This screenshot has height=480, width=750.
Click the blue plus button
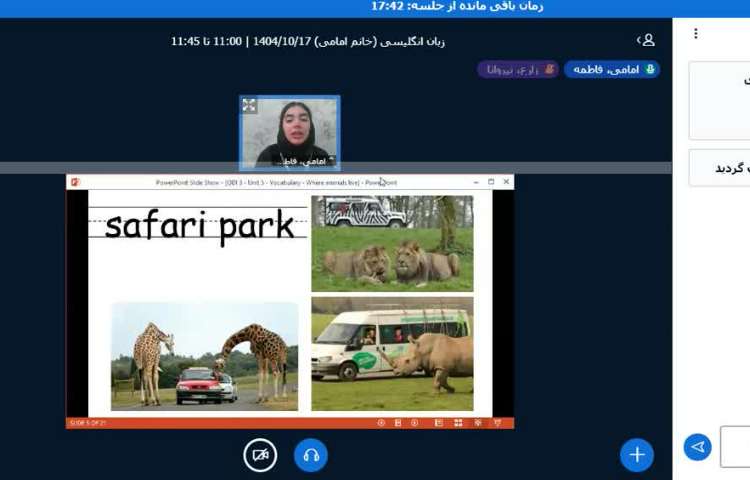(x=637, y=455)
